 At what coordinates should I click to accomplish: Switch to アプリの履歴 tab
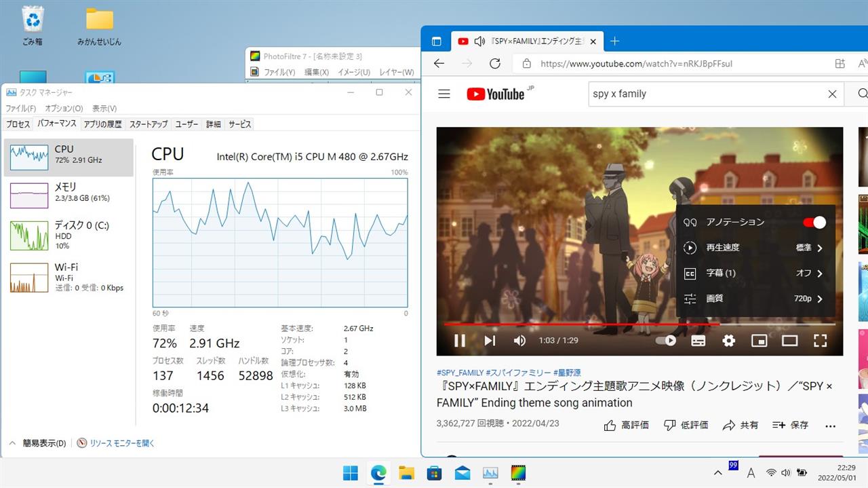(102, 124)
